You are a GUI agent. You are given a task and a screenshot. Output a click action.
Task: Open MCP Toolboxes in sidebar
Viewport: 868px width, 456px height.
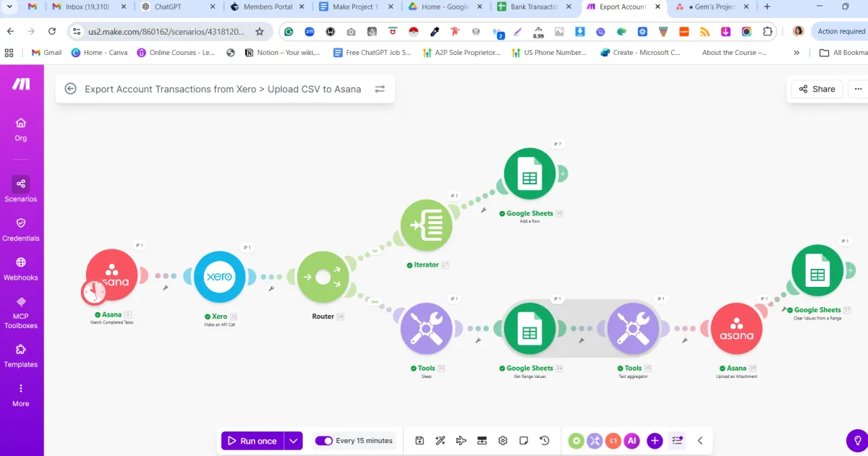(20, 312)
